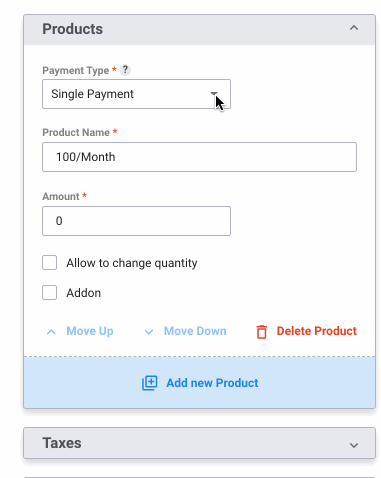Viewport: 381px width, 478px height.
Task: Click the Move Up link
Action: pos(90,331)
